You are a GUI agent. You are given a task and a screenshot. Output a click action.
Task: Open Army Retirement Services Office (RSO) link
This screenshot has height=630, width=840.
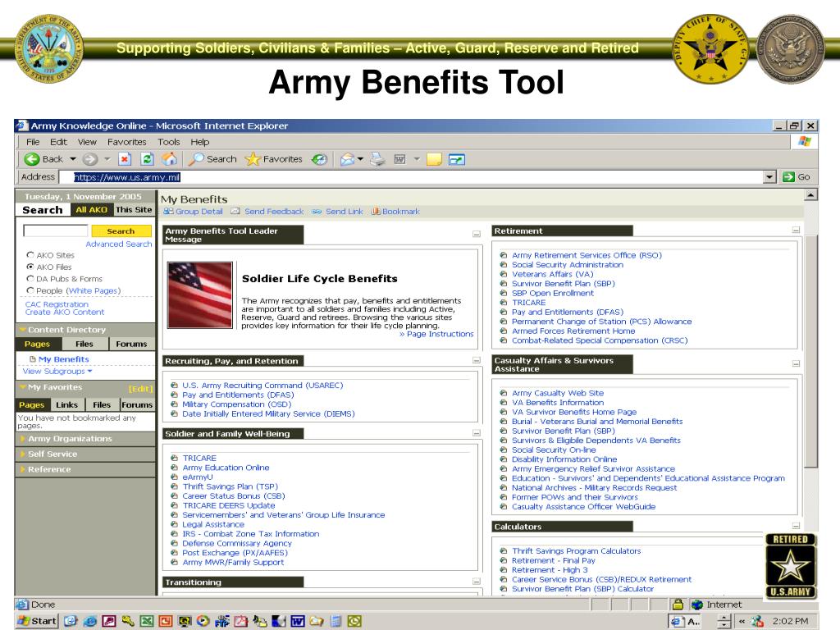pyautogui.click(x=587, y=255)
